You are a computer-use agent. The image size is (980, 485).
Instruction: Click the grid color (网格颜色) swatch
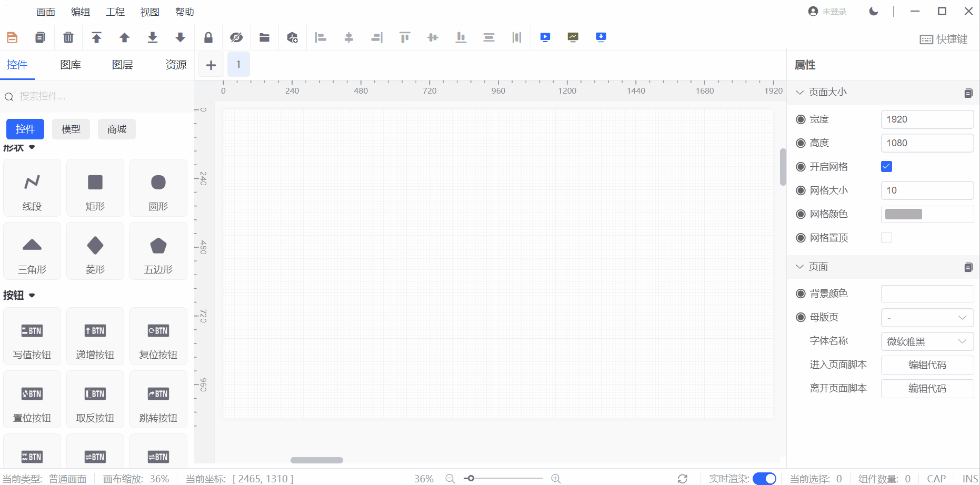(x=904, y=214)
